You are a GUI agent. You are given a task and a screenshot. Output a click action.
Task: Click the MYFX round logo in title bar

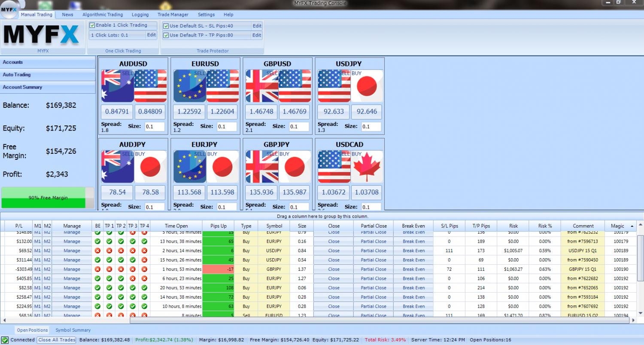(x=9, y=9)
